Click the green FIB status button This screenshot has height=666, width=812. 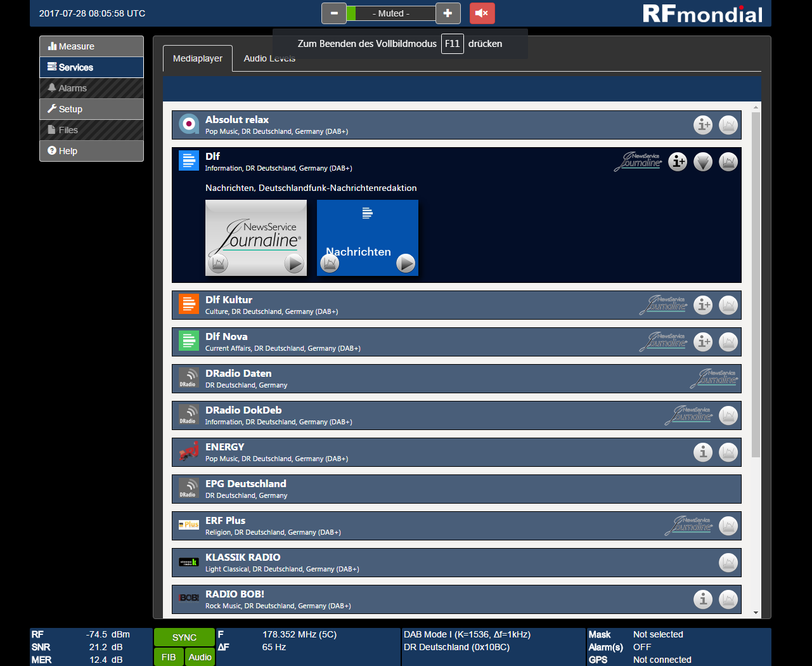point(169,657)
